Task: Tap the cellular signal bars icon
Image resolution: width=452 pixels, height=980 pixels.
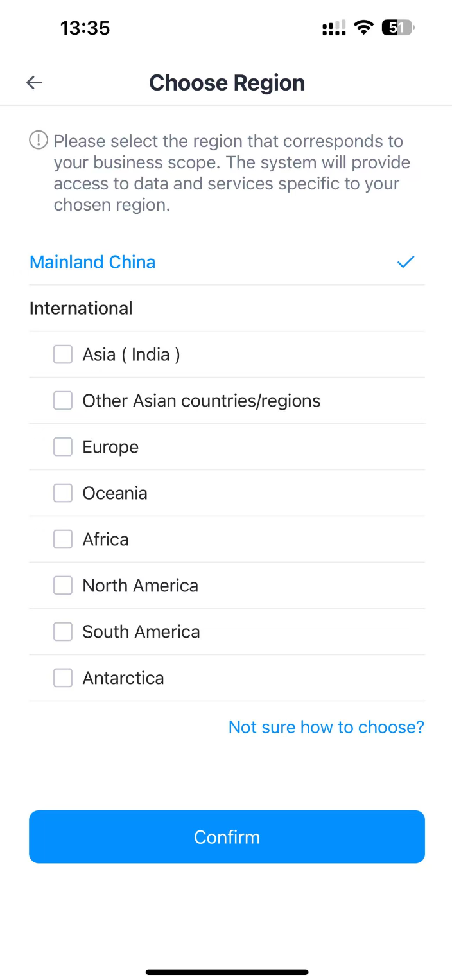Action: point(334,28)
